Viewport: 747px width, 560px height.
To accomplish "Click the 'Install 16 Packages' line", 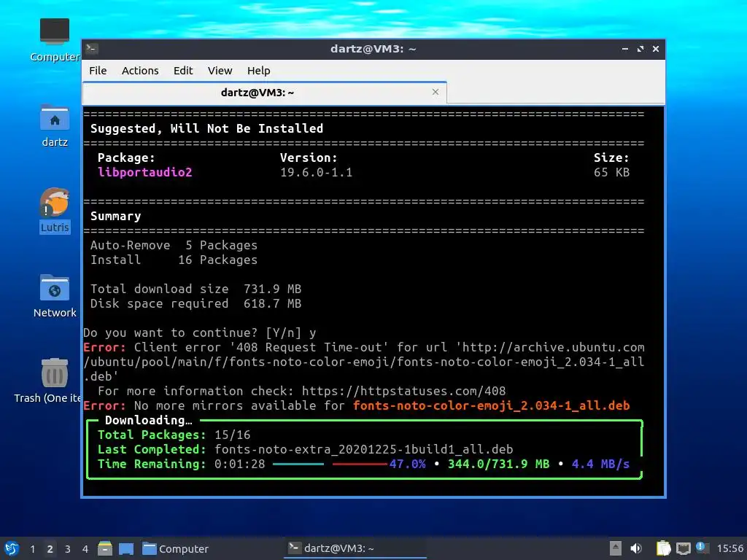I will click(174, 260).
